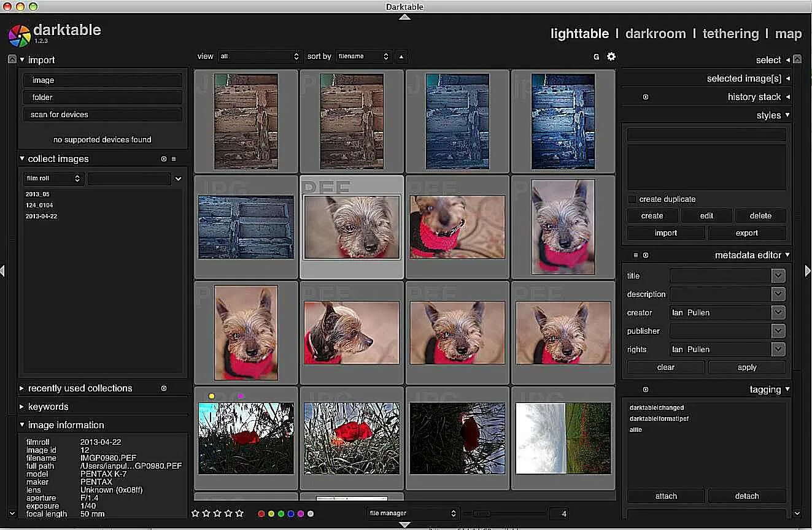812x530 pixels.
Task: Adjust the thumbnail zoom slider
Action: coord(505,513)
